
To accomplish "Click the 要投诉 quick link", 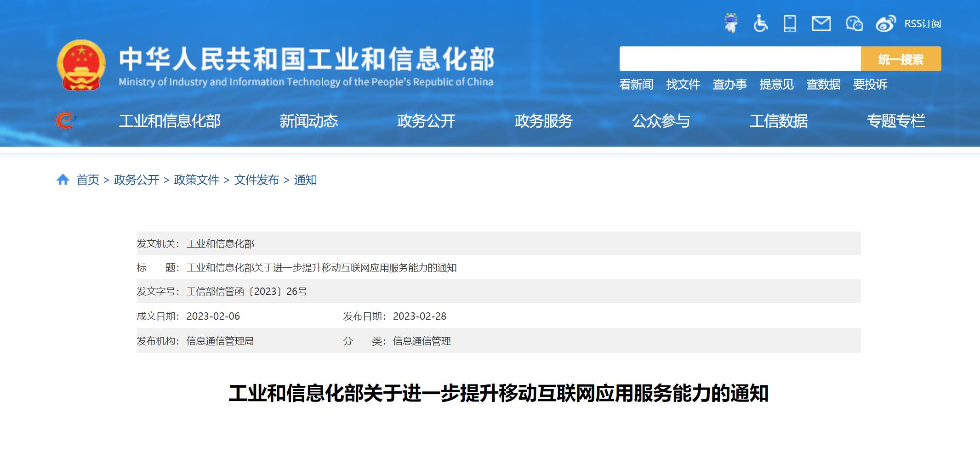I will 871,85.
